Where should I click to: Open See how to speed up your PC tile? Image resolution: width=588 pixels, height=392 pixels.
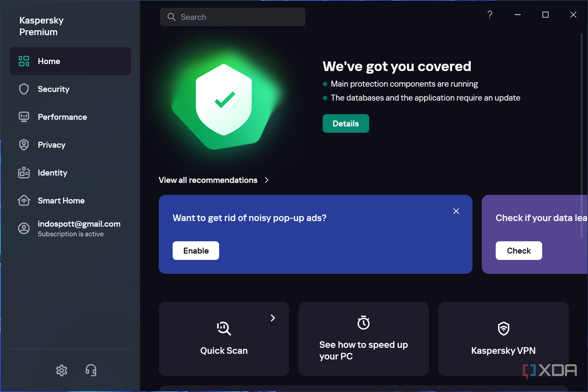pos(364,339)
